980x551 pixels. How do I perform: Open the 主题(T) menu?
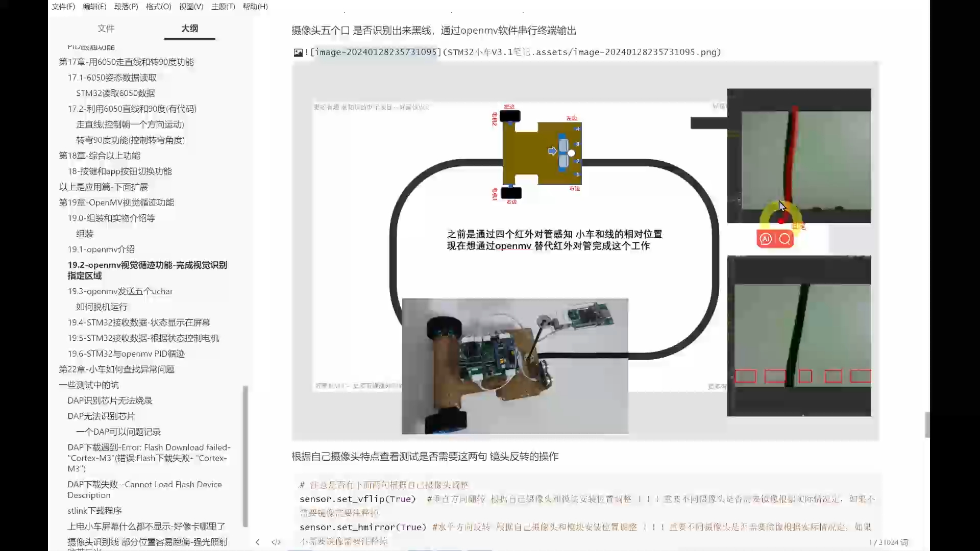click(x=223, y=7)
